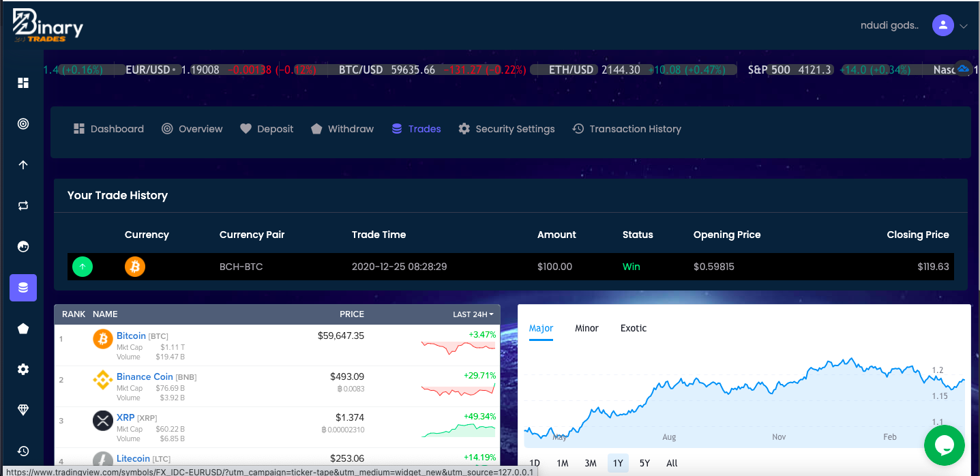Viewport: 980px width, 476px height.
Task: Click the blue cloud icon on ticker
Action: tap(963, 69)
